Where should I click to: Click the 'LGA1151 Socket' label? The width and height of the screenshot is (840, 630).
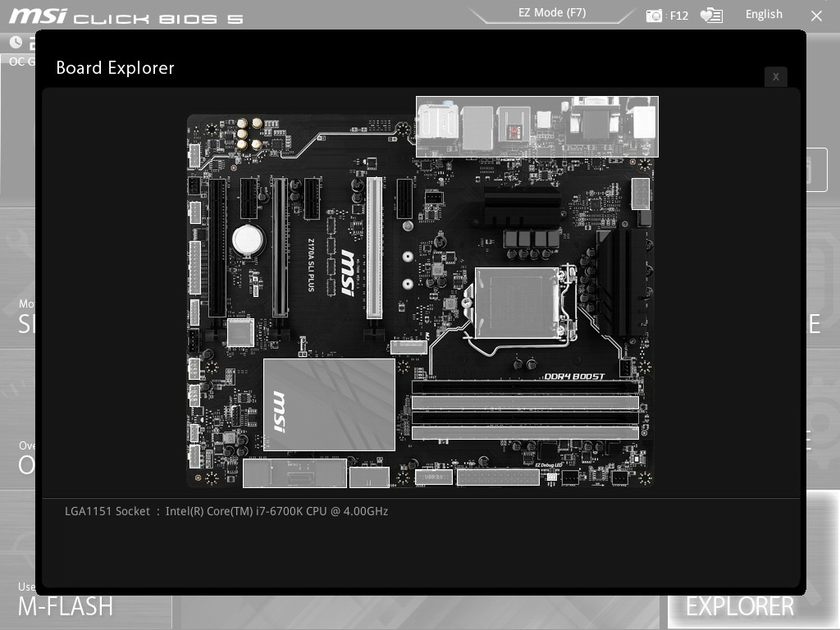click(107, 511)
